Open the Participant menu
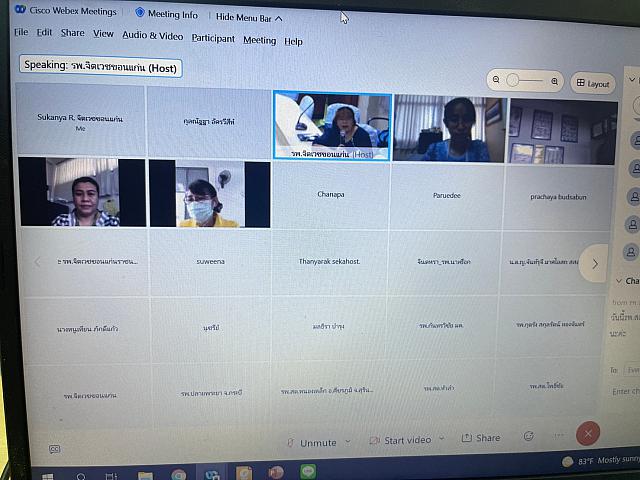Screen dimensions: 640x480 click(213, 39)
